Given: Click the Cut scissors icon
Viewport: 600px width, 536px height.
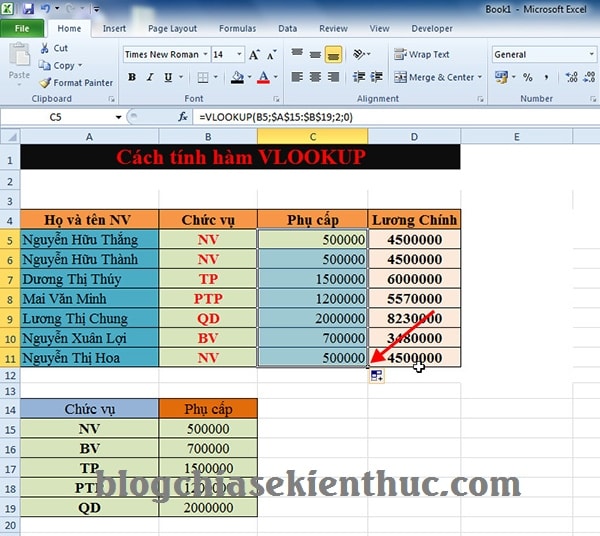Looking at the screenshot, I should 45,48.
